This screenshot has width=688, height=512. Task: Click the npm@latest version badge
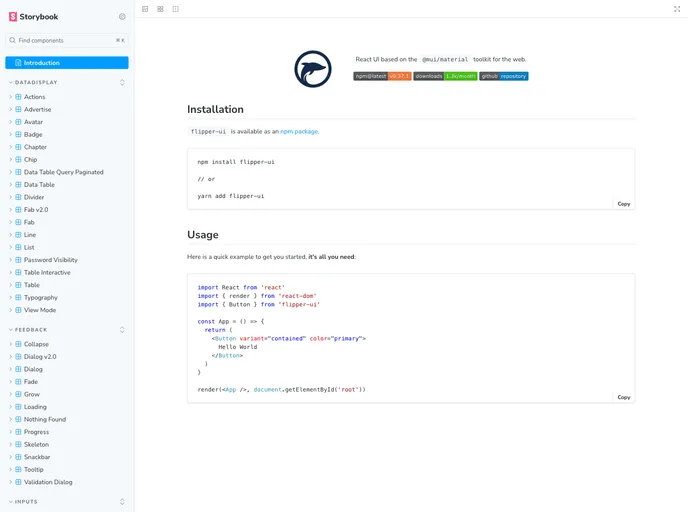(382, 76)
